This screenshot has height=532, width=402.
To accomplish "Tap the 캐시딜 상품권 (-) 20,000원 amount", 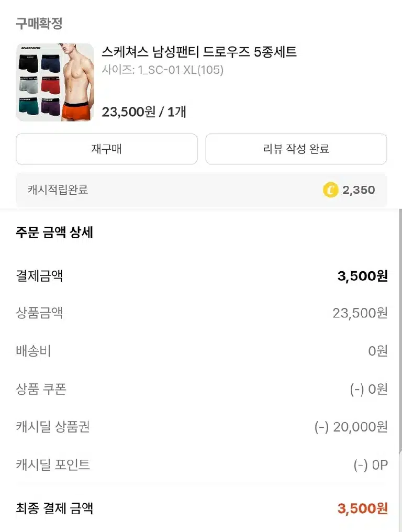I will pyautogui.click(x=351, y=427).
